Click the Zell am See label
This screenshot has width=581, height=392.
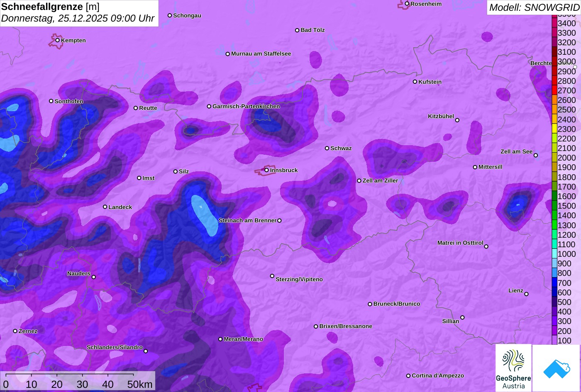coord(516,151)
